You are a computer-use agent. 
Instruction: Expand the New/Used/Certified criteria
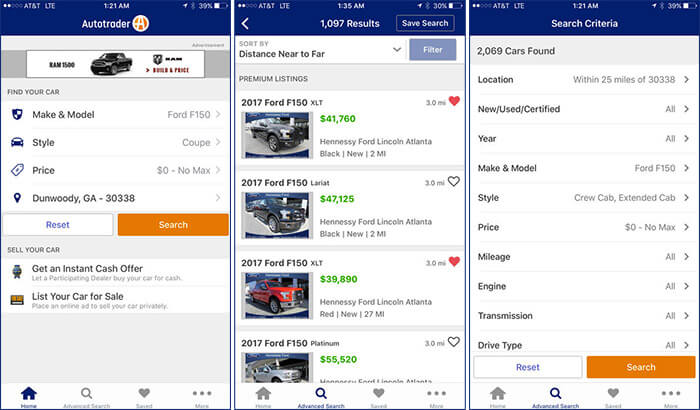coord(583,109)
